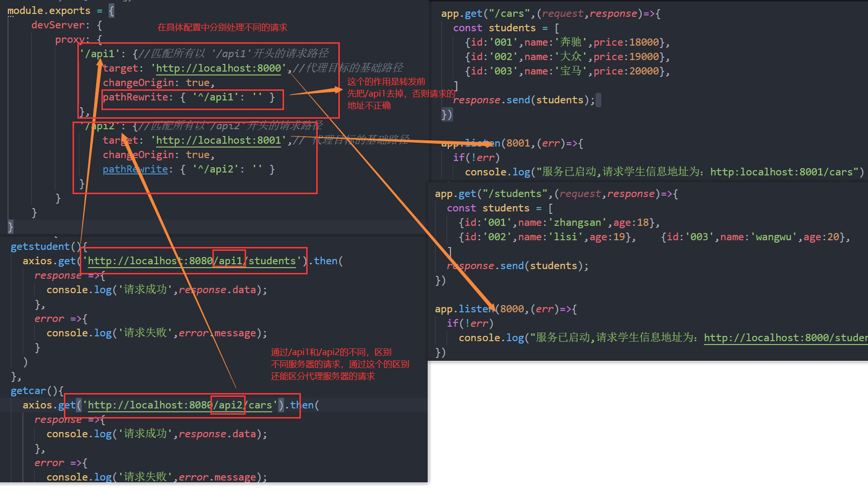Click the 'error =>{' line under getstudent
This screenshot has width=868, height=493.
61,319
